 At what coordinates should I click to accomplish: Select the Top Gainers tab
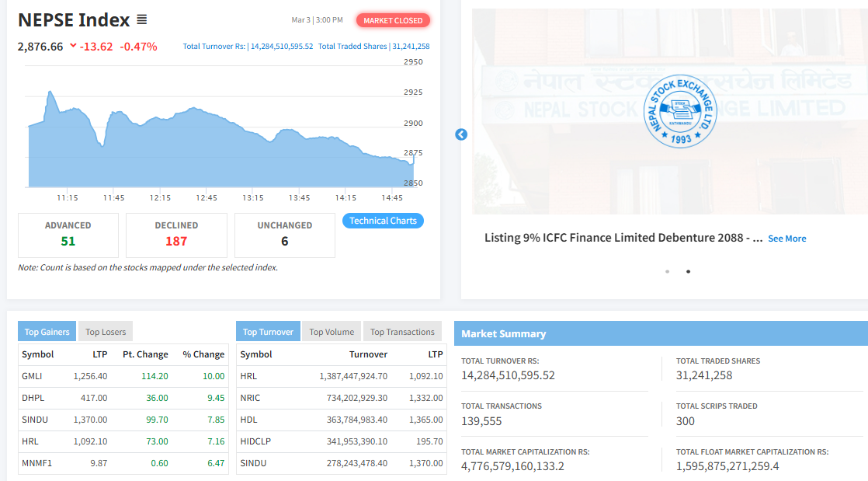click(47, 332)
